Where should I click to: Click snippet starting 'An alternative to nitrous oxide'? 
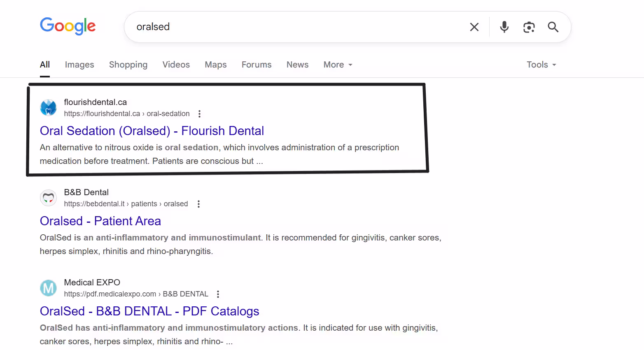pos(219,154)
